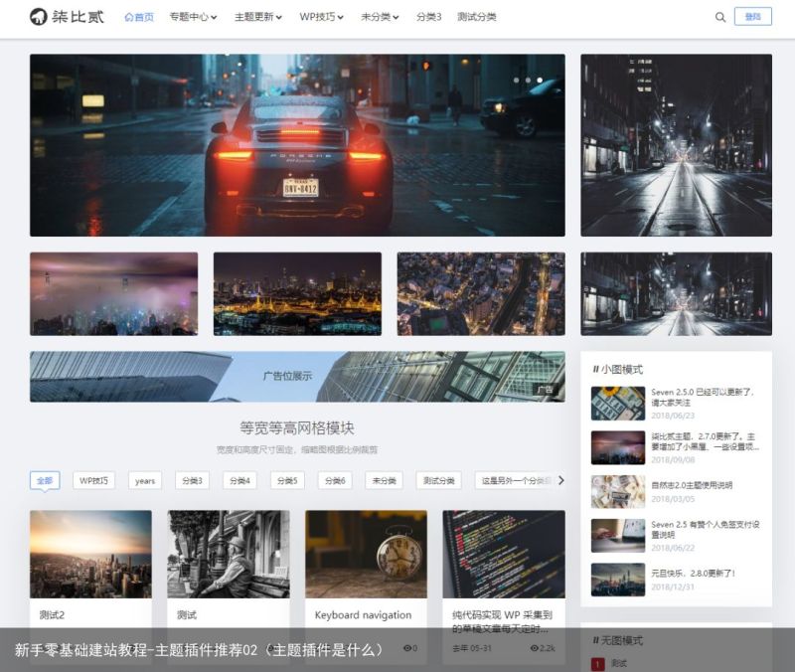
Task: Click the date 2018/06/23 in sidebar
Action: [x=673, y=416]
